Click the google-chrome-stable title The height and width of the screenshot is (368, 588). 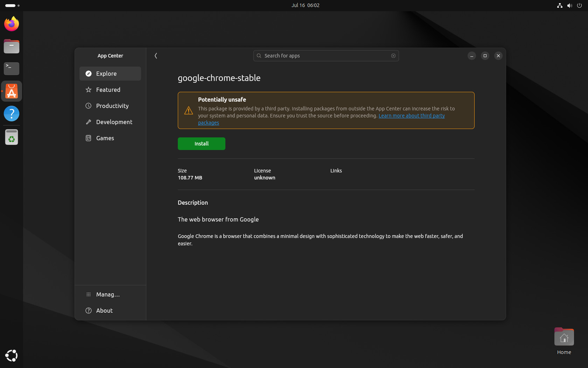[219, 78]
